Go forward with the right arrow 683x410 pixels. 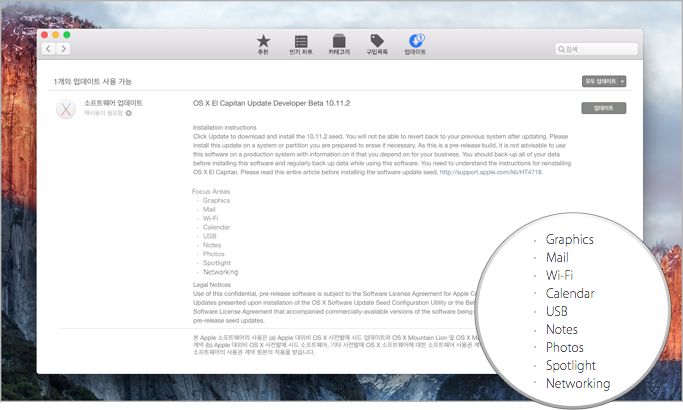[63, 49]
